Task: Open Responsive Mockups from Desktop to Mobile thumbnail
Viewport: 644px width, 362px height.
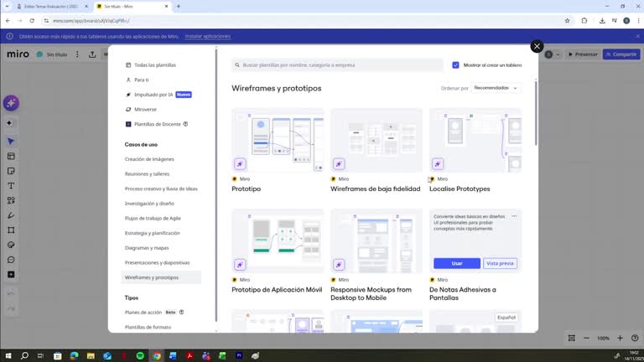Action: click(377, 241)
